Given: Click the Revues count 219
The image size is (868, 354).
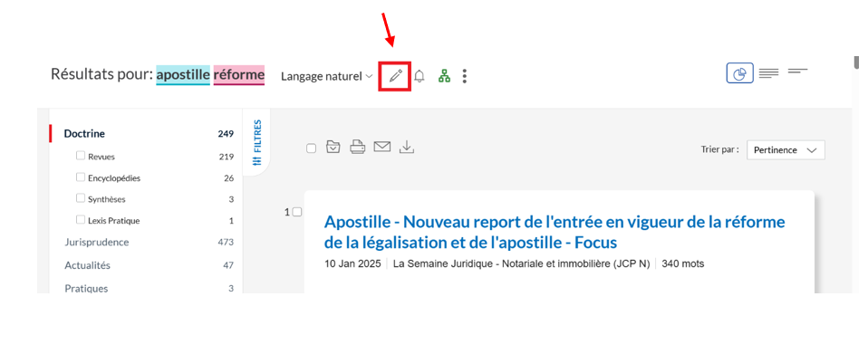Looking at the screenshot, I should [x=227, y=157].
